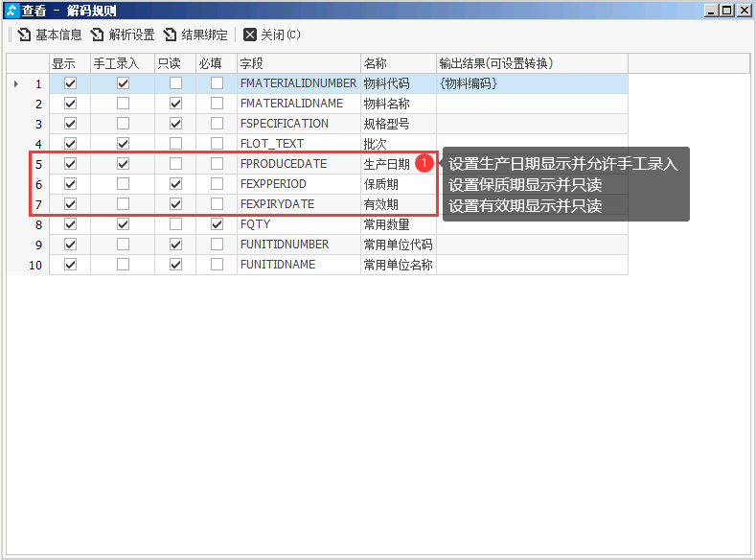The width and height of the screenshot is (756, 560).
Task: Click the 字段 column header
Action: (x=299, y=63)
